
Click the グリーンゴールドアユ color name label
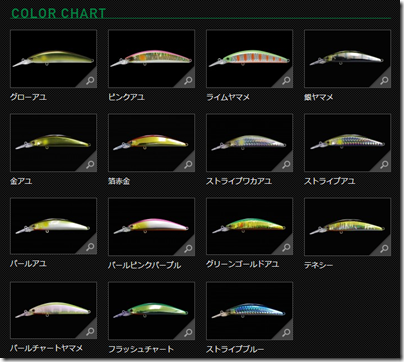tap(242, 264)
